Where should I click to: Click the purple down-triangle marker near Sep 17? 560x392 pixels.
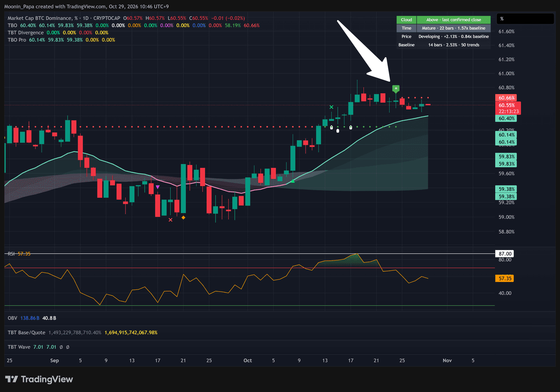pos(158,187)
